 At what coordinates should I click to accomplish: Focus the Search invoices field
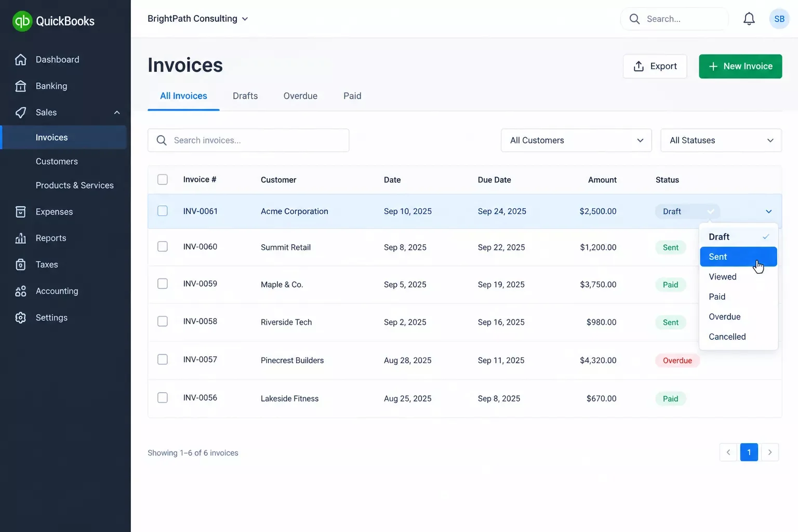coord(248,140)
